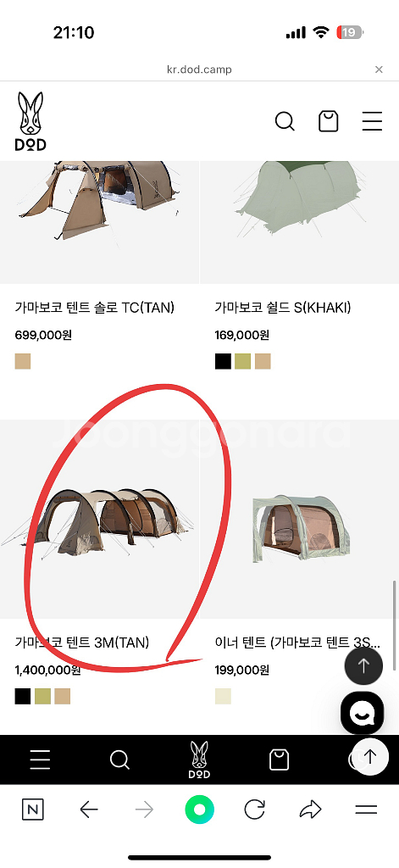Screen dimensions: 399x868
Task: Tap search icon in black bottom bar
Action: (119, 759)
